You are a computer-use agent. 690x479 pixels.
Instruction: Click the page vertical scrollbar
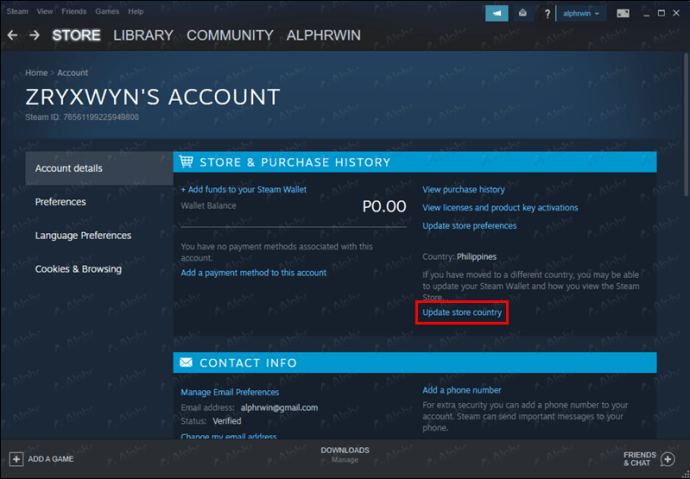coord(686,123)
